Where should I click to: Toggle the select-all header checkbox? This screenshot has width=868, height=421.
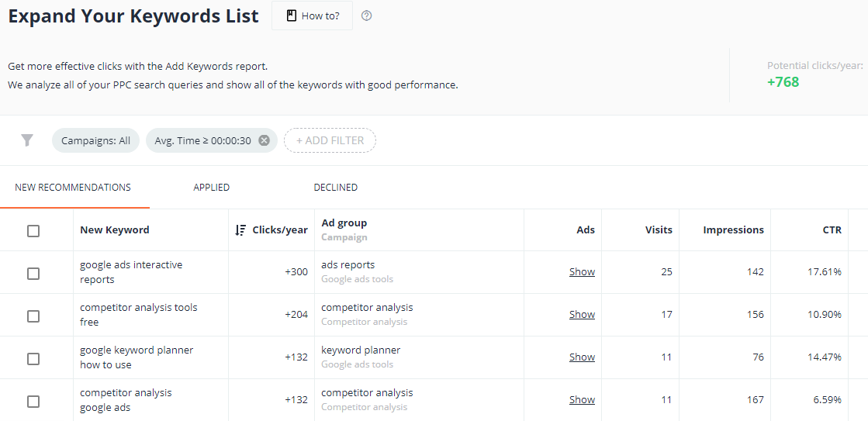tap(33, 231)
